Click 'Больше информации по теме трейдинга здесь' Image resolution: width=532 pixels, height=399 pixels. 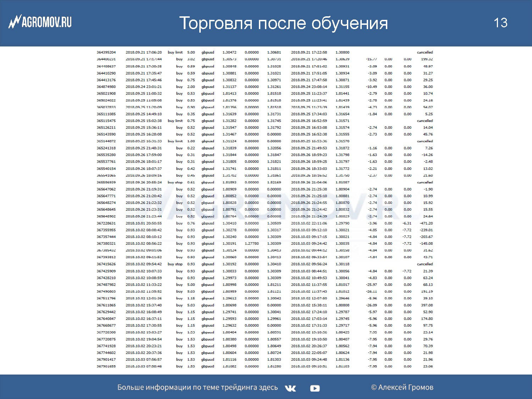[x=198, y=387]
